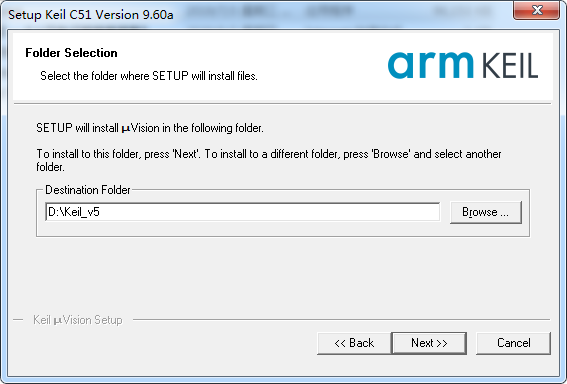Click the quoted 'Next' word in the instructions

coord(186,154)
